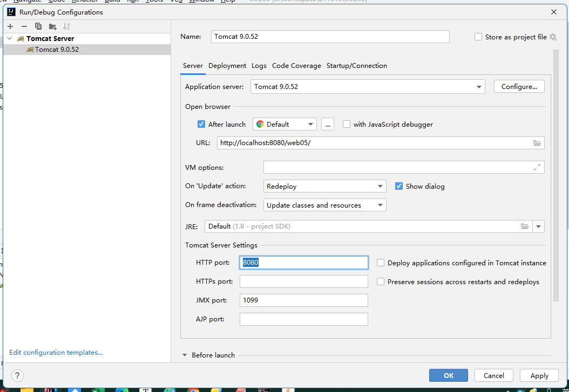The width and height of the screenshot is (569, 392).
Task: Sort configurations alphabetically
Action: [66, 26]
